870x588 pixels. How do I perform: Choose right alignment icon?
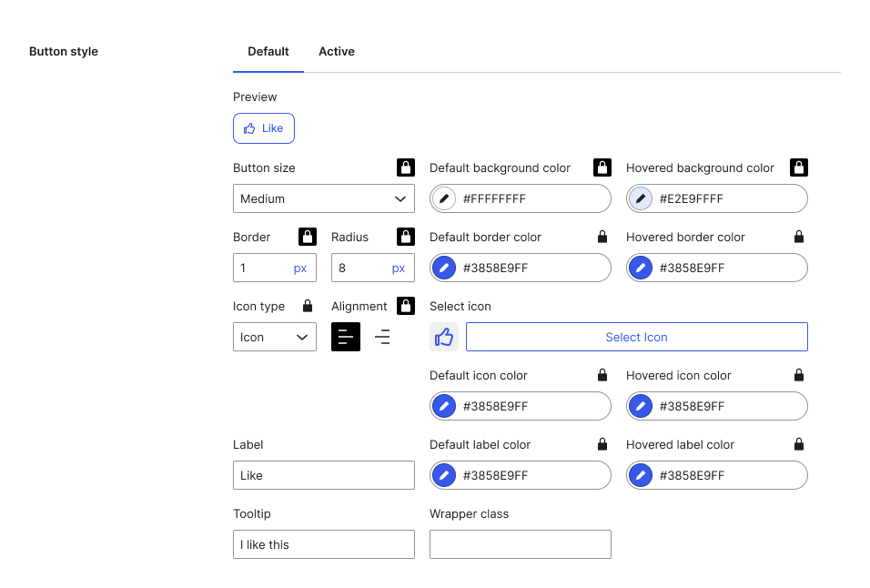pos(382,337)
